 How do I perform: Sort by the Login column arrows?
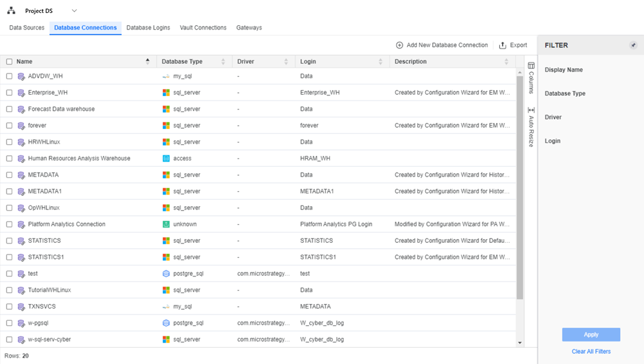[x=381, y=62]
